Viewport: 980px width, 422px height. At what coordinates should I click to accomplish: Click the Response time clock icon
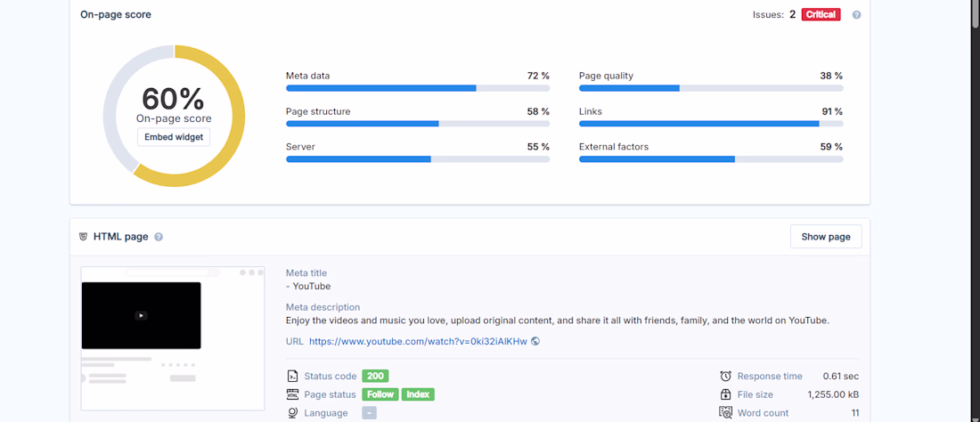[x=725, y=376]
